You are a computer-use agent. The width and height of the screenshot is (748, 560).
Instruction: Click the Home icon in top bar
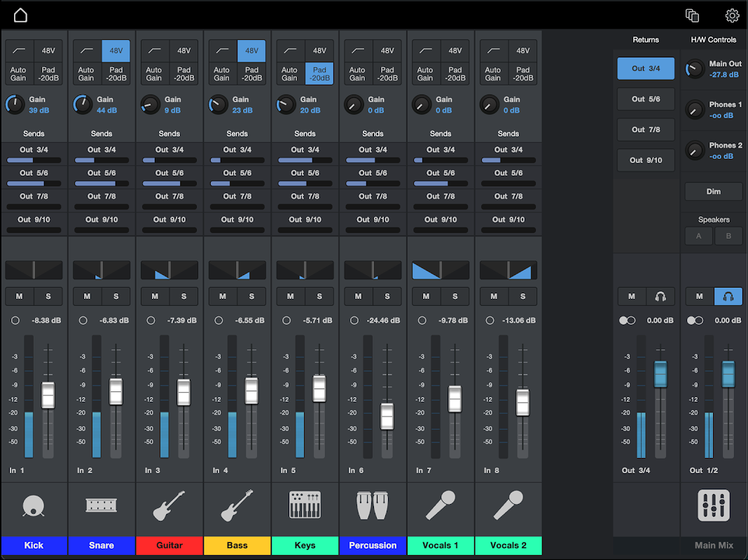20,15
